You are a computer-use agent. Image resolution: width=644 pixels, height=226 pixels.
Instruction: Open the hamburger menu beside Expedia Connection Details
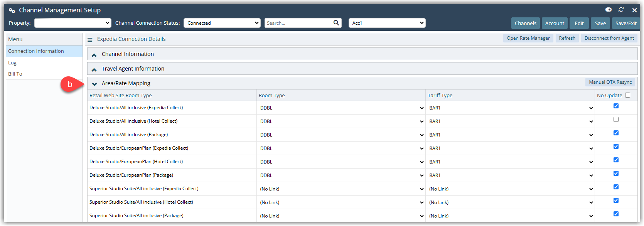coord(90,39)
